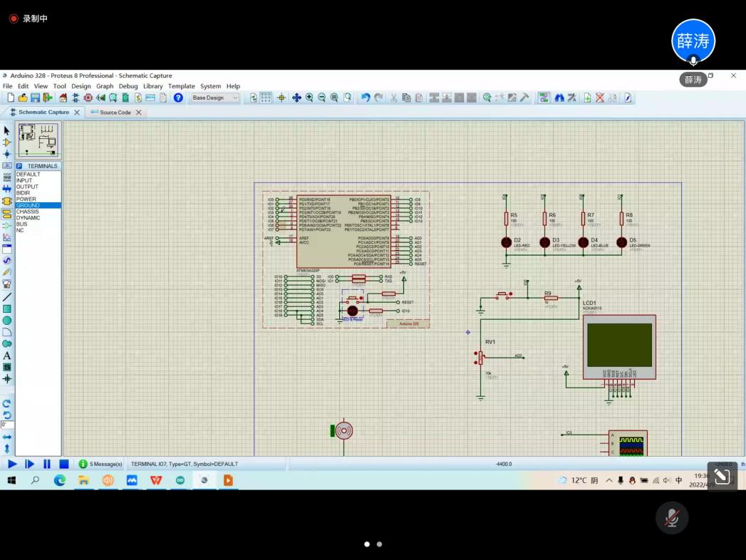The image size is (746, 560).
Task: Pause the running simulation
Action: (x=46, y=464)
